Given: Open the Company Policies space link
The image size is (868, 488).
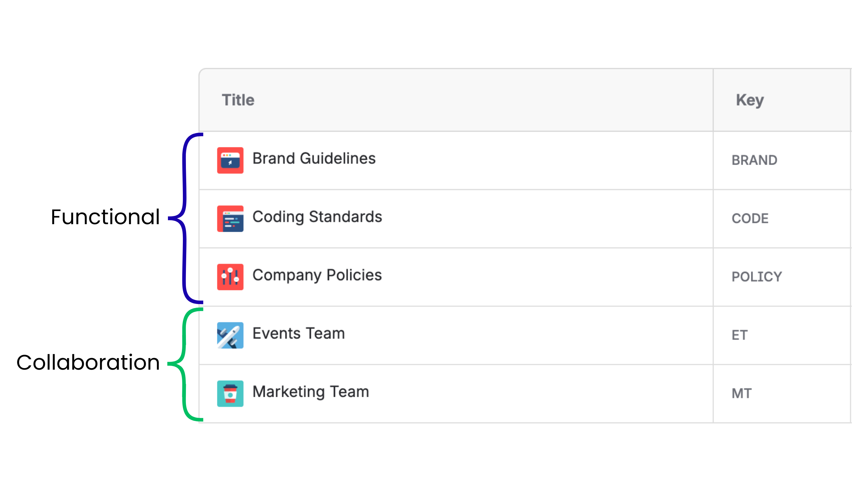Looking at the screenshot, I should click(317, 275).
